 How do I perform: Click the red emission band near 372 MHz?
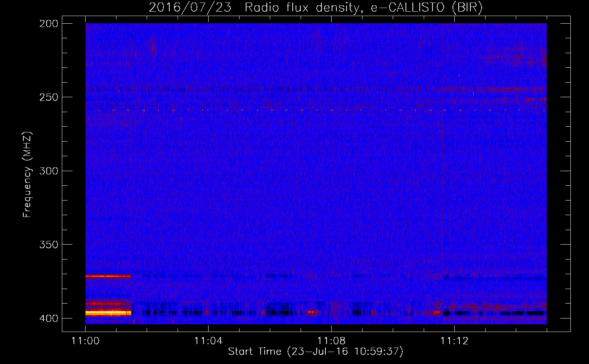click(x=108, y=276)
